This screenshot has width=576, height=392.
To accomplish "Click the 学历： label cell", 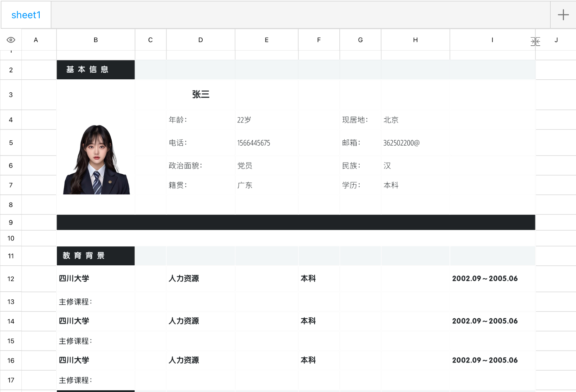I will pyautogui.click(x=360, y=185).
